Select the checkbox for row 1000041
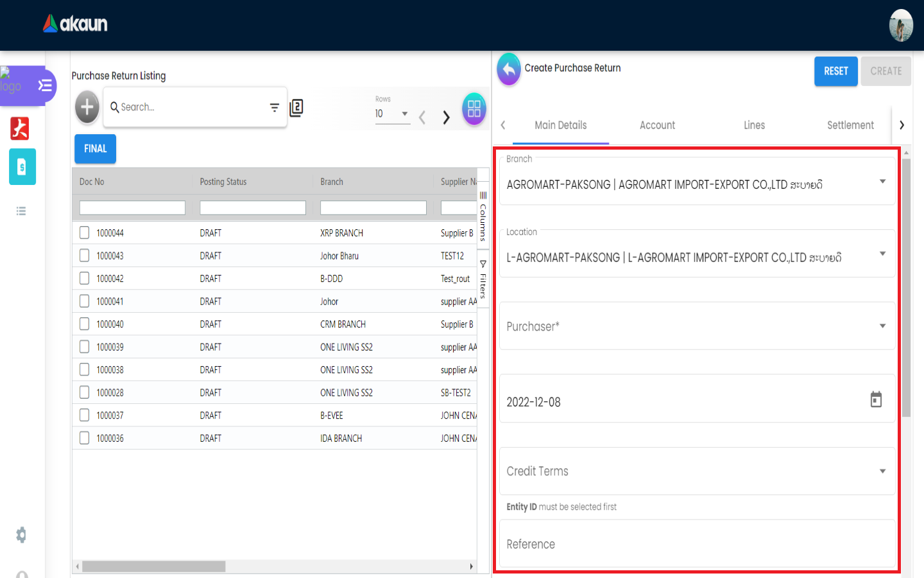Screen dimensions: 924x578 85,301
